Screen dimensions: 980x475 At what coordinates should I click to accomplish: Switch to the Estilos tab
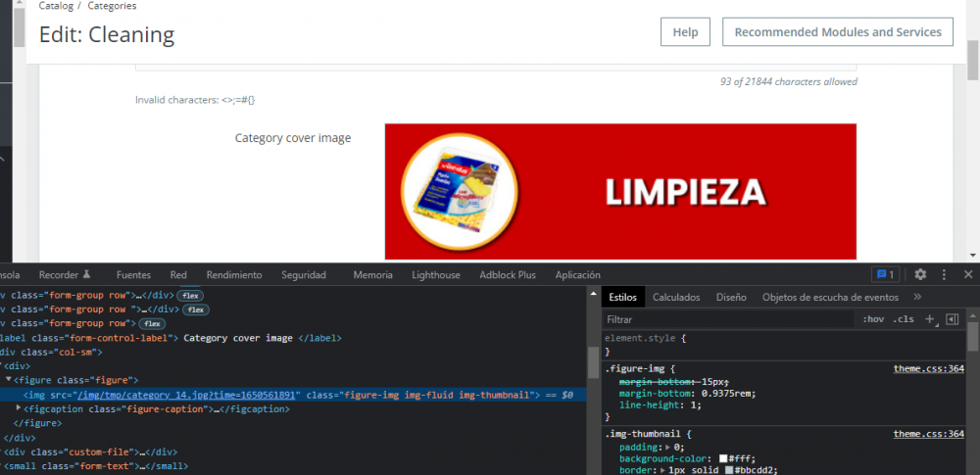622,298
